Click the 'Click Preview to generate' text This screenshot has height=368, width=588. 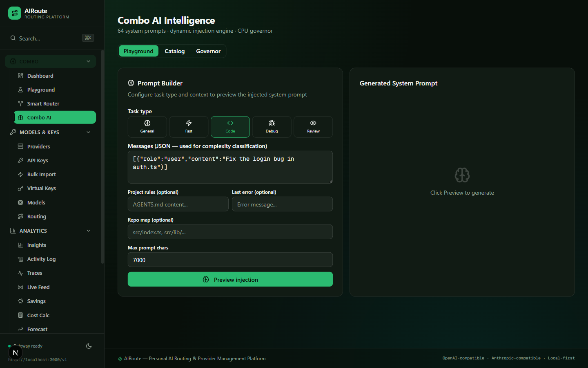tap(462, 193)
